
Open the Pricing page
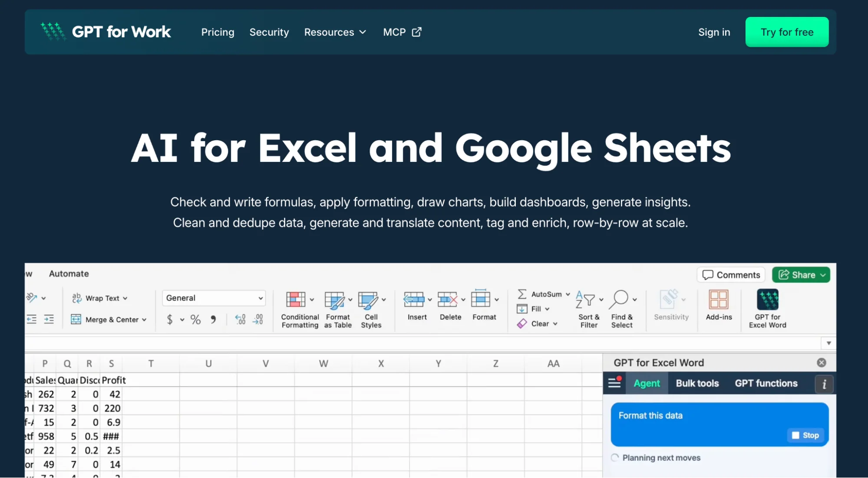click(218, 32)
